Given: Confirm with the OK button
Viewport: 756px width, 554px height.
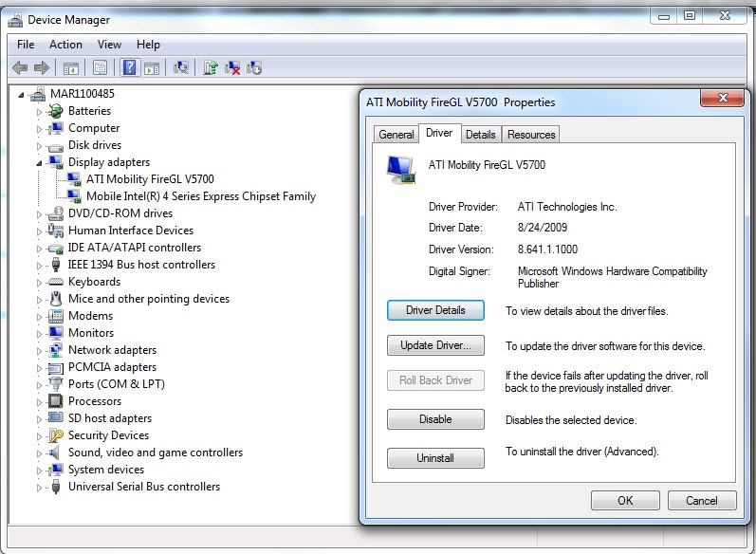Looking at the screenshot, I should point(625,501).
